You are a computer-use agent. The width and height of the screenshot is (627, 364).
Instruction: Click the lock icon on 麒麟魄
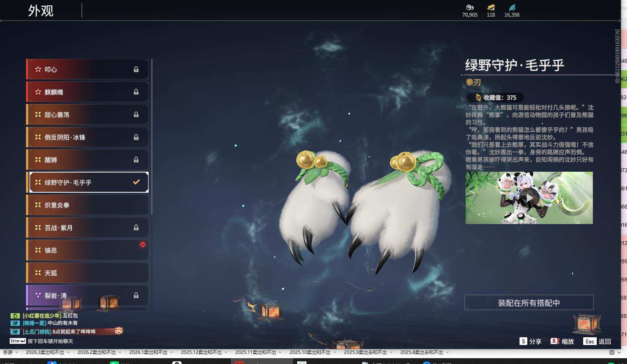point(136,91)
